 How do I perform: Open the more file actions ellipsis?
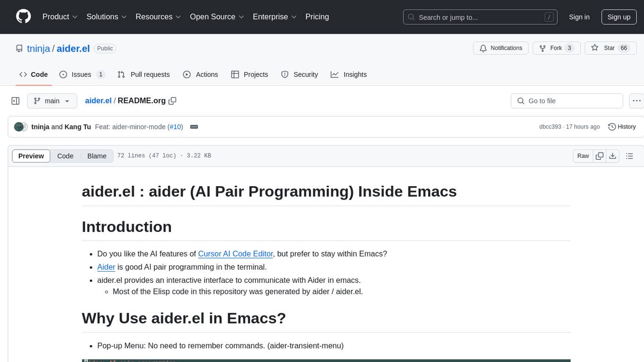pyautogui.click(x=636, y=101)
